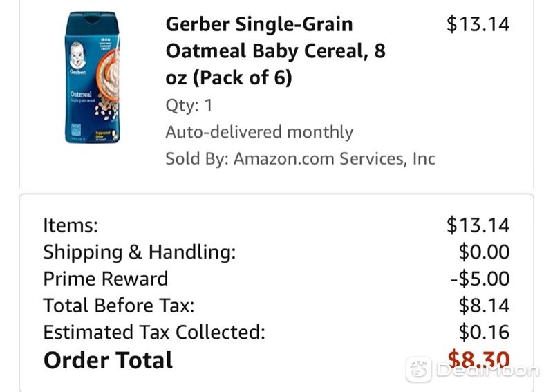Click the Qty: 1 text
Viewport: 553px width, 392px height.
pos(189,106)
